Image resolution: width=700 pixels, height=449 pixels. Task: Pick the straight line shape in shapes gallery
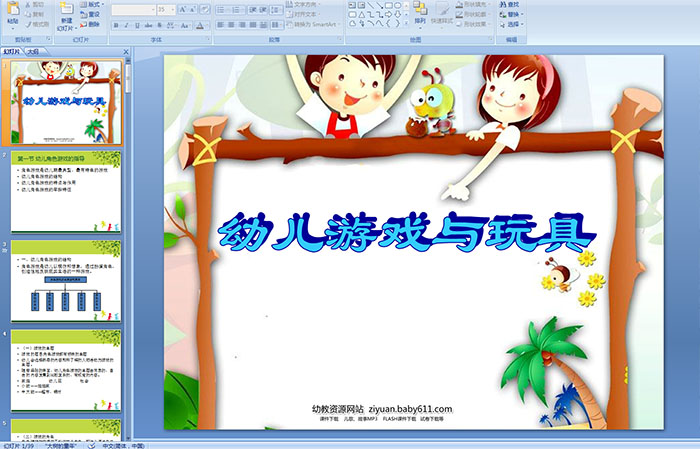click(x=370, y=5)
